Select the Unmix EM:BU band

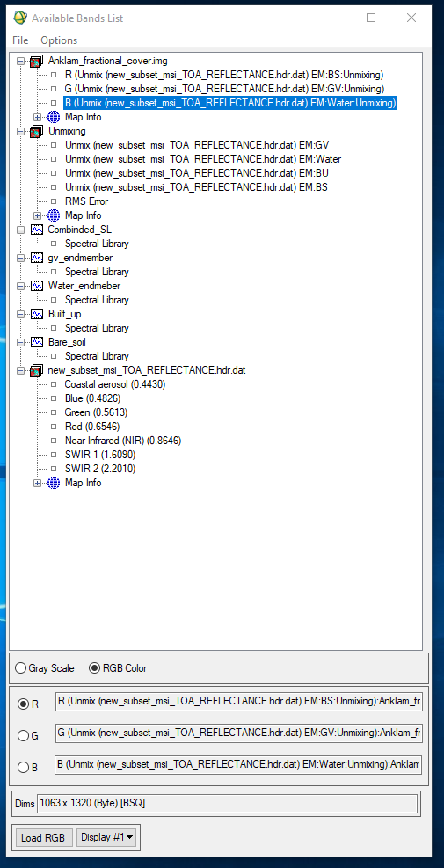(197, 173)
